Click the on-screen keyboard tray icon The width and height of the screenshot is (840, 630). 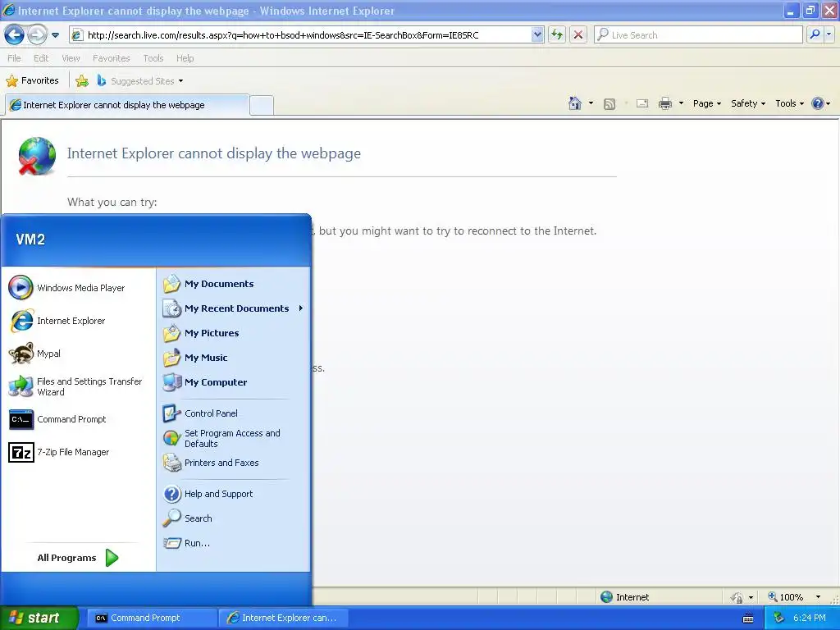748,619
